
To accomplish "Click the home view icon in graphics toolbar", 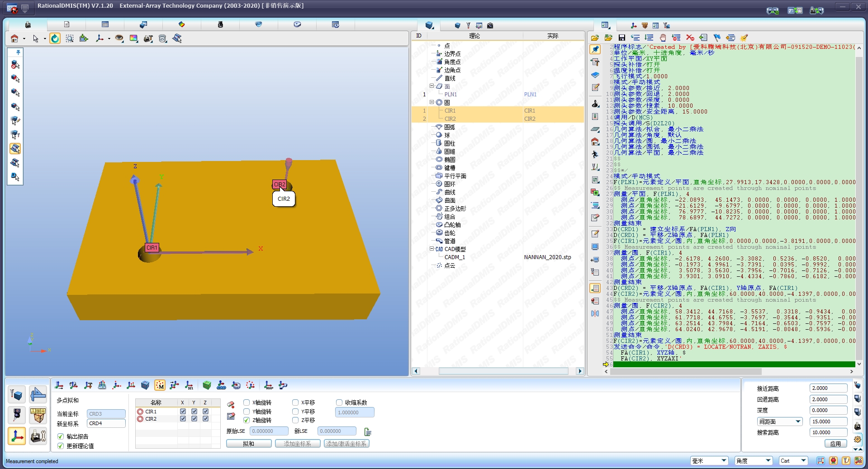I will 14,38.
